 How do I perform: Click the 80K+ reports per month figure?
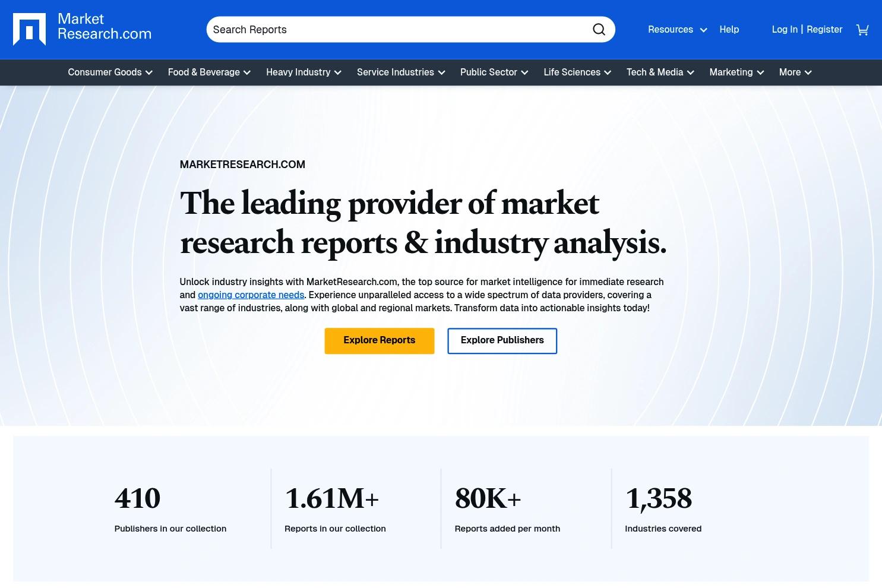tap(488, 498)
